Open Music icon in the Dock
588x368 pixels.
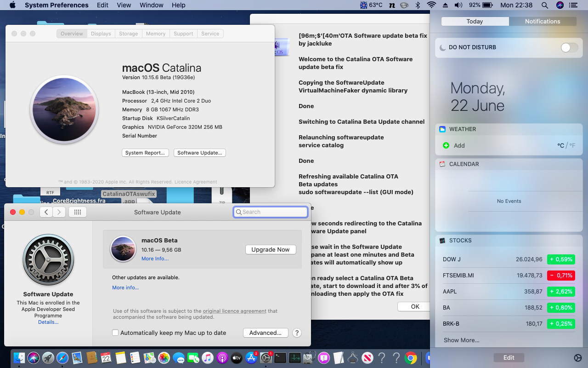208,357
